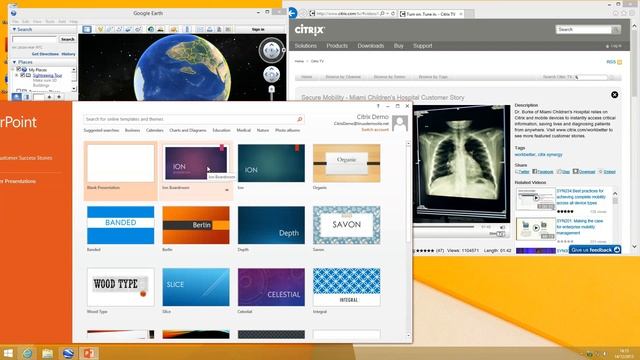Viewport: 640px width, 360px height.
Task: Start the record a tour tool in Google Earth
Action: (138, 29)
